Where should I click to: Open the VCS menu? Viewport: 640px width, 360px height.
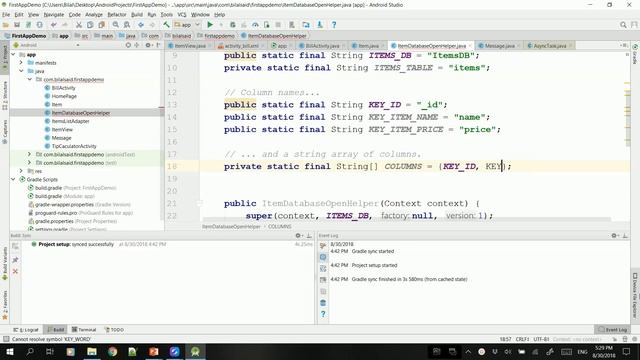(x=182, y=14)
